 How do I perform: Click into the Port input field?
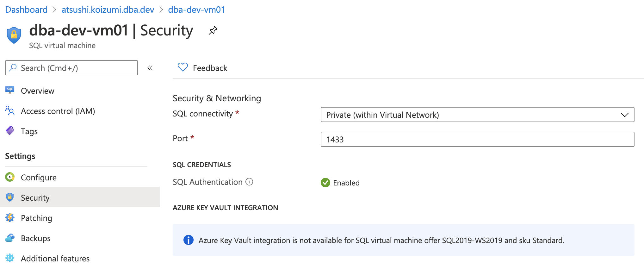(x=477, y=139)
